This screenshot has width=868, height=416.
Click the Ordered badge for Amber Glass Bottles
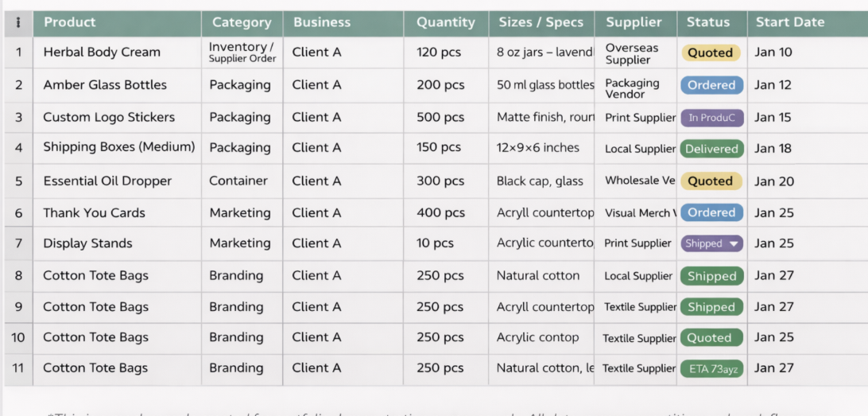711,85
